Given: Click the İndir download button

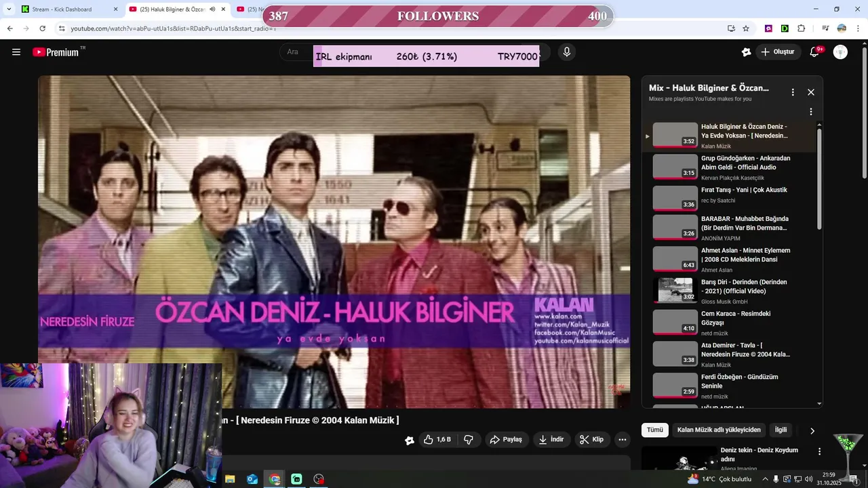Looking at the screenshot, I should click(551, 439).
